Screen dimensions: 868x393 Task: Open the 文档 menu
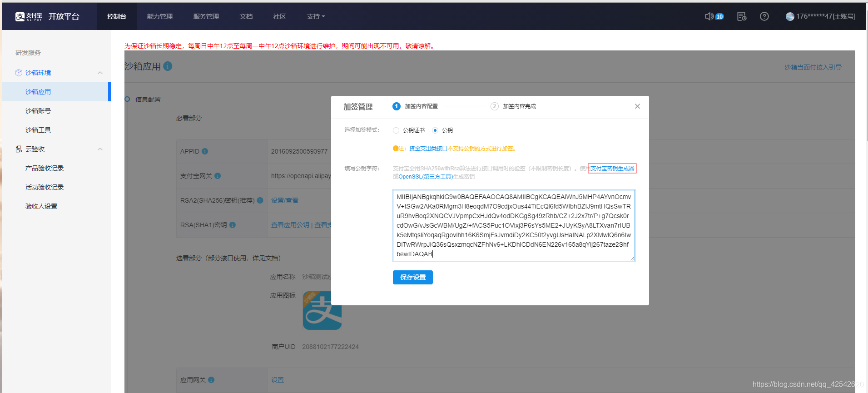click(246, 16)
